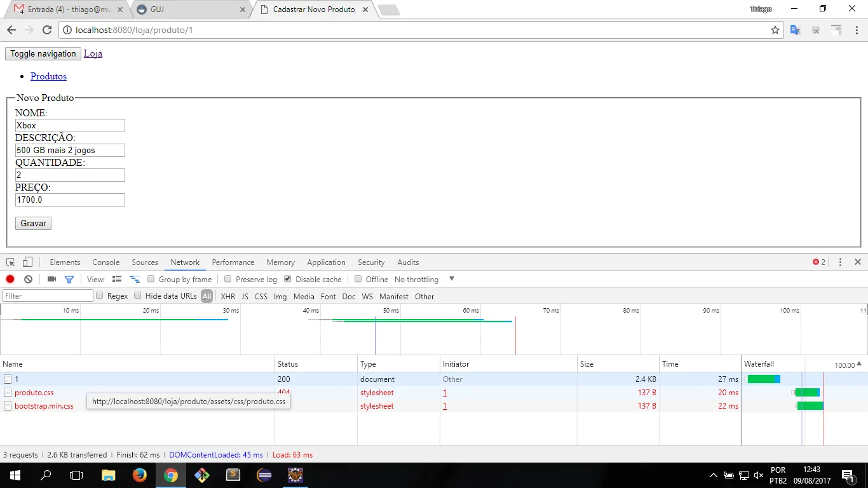This screenshot has width=868, height=488.
Task: Clear the network log
Action: click(28, 279)
